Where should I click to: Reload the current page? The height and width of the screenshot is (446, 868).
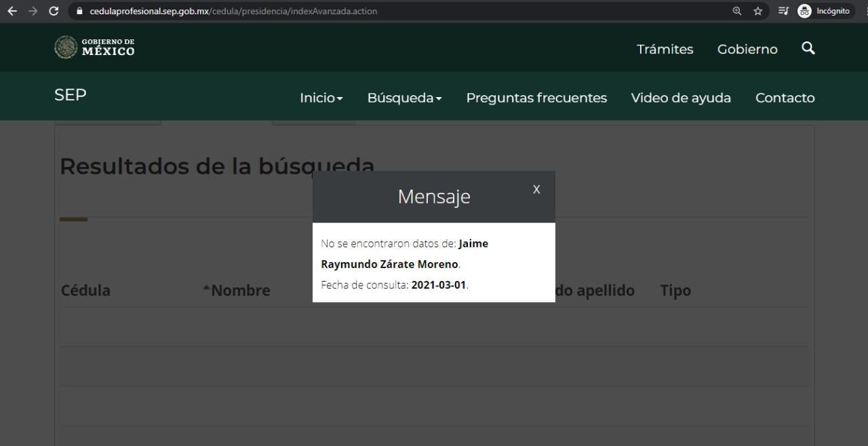click(x=54, y=11)
